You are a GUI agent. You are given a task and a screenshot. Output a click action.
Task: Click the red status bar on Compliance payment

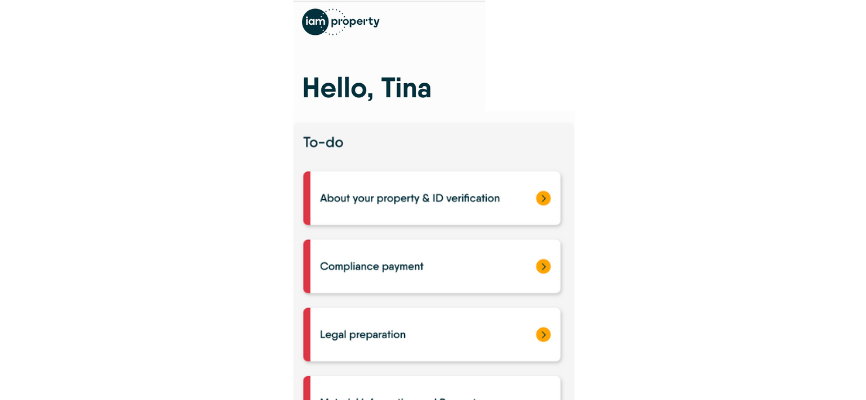click(307, 266)
